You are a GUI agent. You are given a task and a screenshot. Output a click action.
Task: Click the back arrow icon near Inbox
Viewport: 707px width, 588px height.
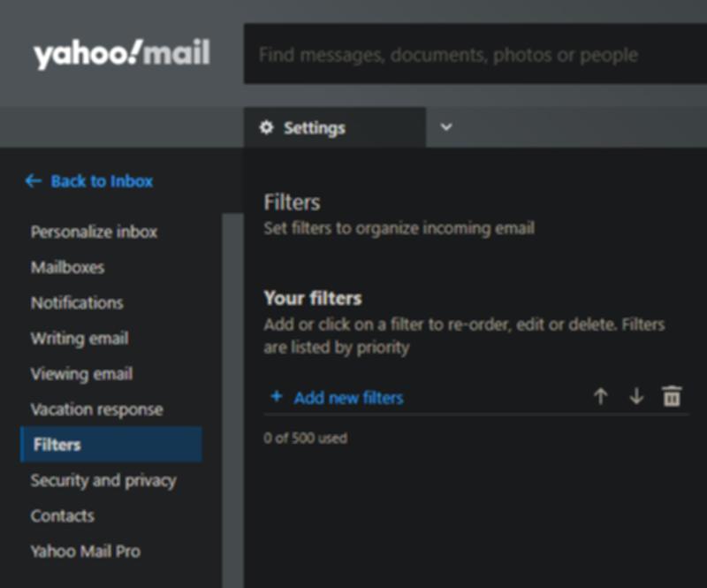tap(34, 181)
